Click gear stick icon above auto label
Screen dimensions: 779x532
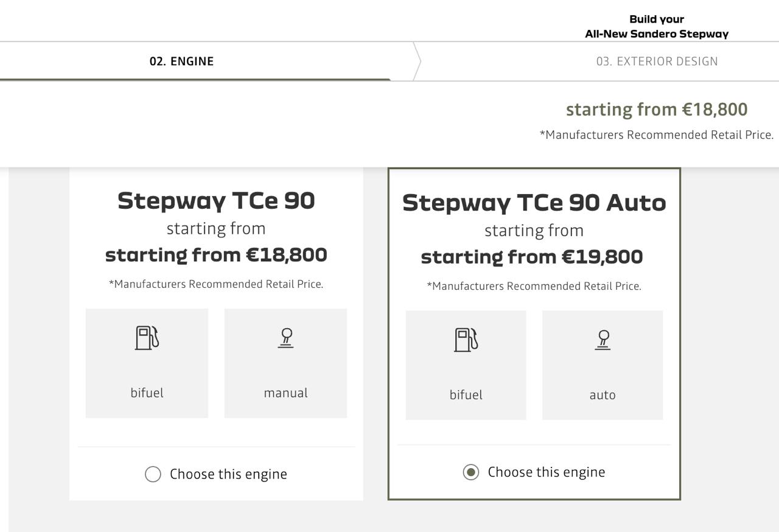click(x=603, y=340)
